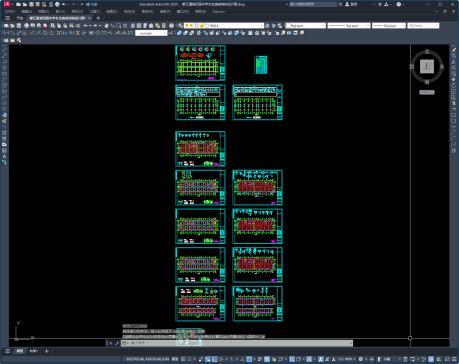The height and width of the screenshot is (364, 459).
Task: Select the Explode tool in Modify toolbar
Action: coord(454,151)
